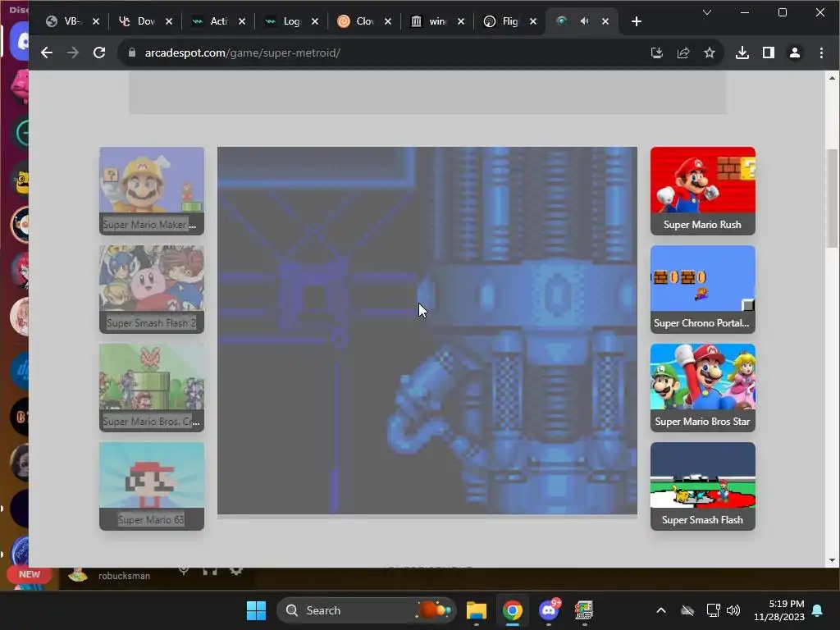Click the Discord NEW badge
840x630 pixels.
point(30,574)
